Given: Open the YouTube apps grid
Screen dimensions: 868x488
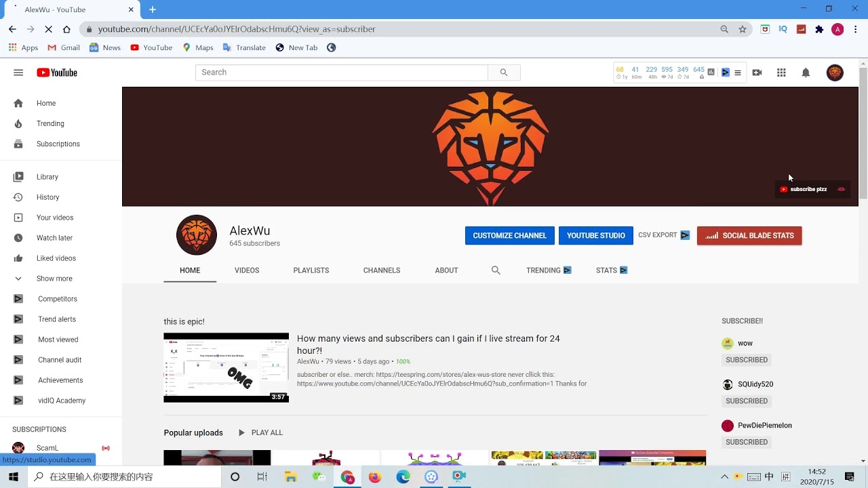Looking at the screenshot, I should tap(781, 73).
